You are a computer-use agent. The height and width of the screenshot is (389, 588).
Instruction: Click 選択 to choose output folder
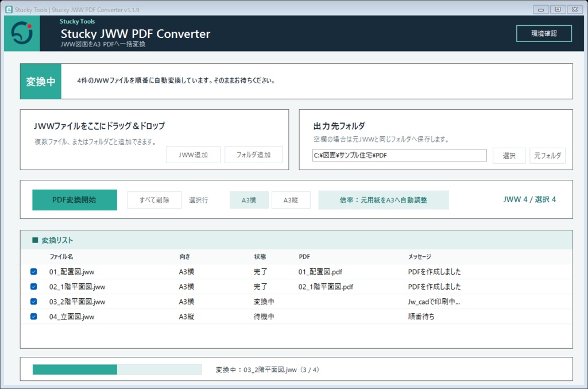pos(509,155)
